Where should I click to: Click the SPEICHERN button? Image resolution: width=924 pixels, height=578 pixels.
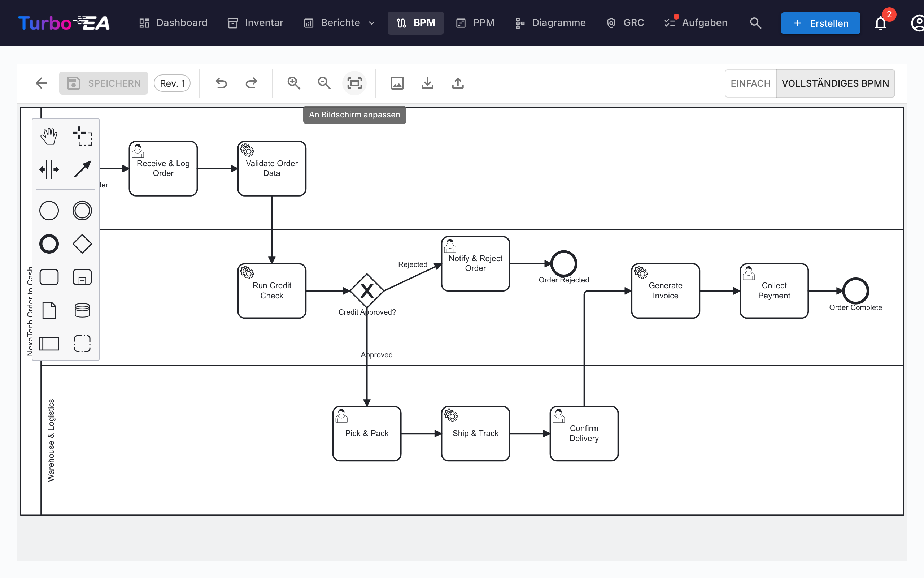coord(104,83)
